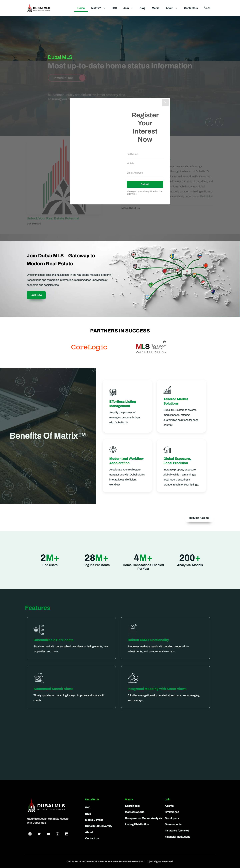Submit the Register Your Interest form

pyautogui.click(x=145, y=184)
